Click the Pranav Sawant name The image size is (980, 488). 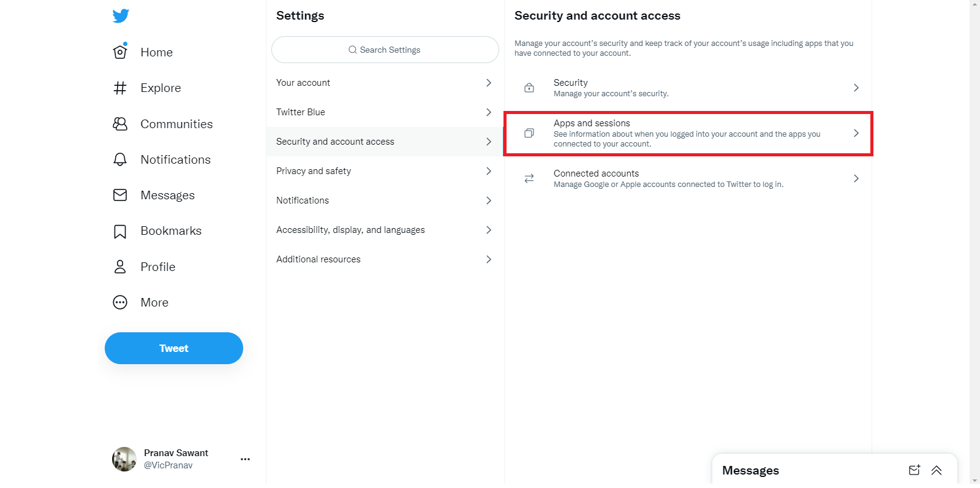coord(176,453)
